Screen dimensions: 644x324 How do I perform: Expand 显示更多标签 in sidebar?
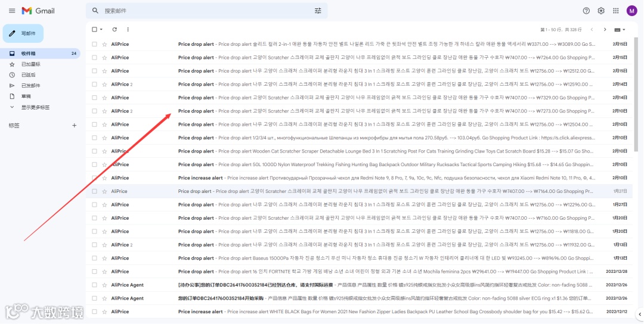tap(36, 107)
